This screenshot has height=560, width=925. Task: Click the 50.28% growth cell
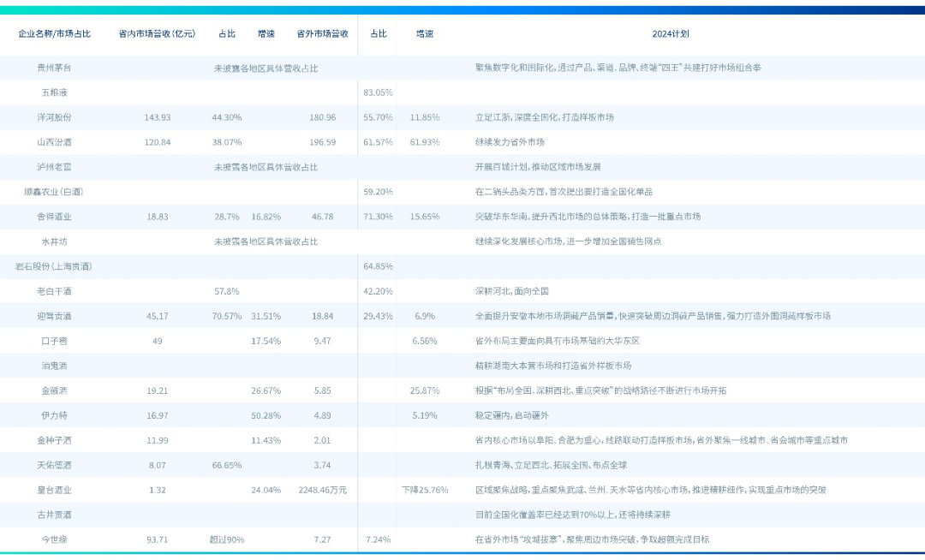pyautogui.click(x=266, y=415)
